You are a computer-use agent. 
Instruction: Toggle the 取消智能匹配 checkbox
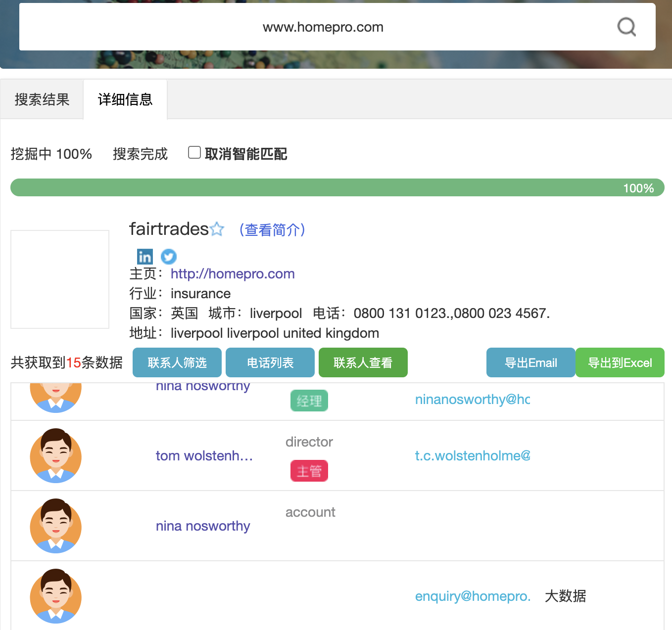194,152
